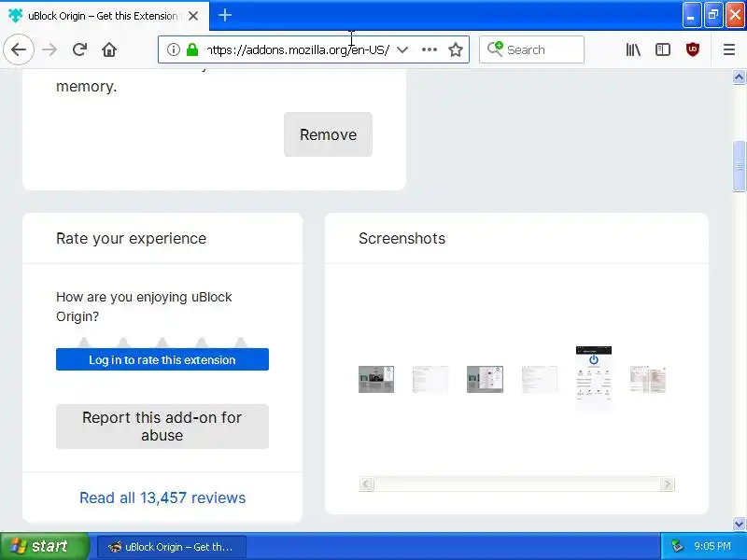Image resolution: width=747 pixels, height=560 pixels.
Task: Select the uBlock Origin browser tab
Action: click(105, 16)
